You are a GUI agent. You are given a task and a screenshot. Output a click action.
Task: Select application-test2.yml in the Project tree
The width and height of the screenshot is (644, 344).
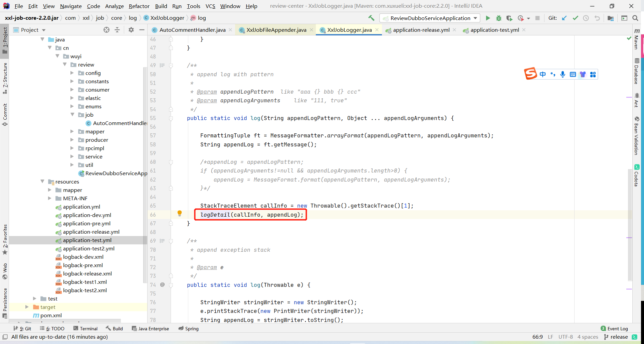[x=88, y=248]
